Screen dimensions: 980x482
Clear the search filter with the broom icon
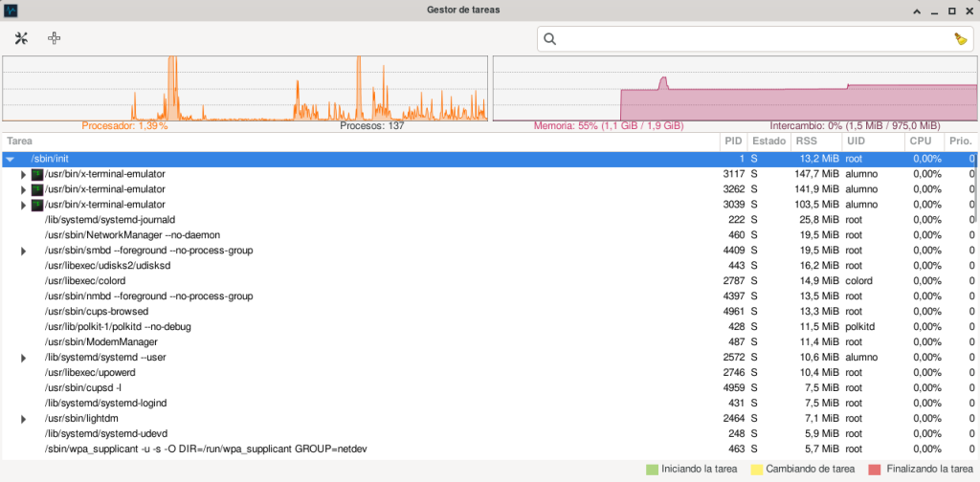(x=960, y=39)
